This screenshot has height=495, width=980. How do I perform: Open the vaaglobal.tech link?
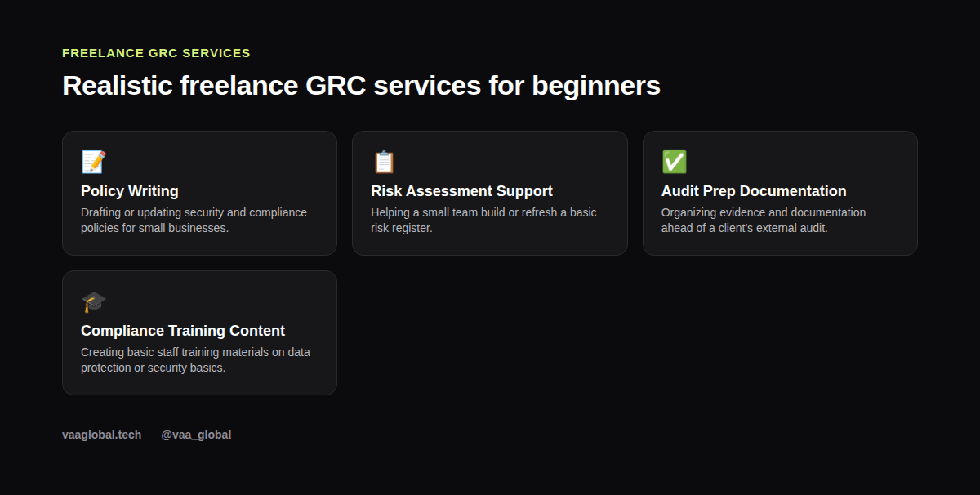(x=102, y=435)
